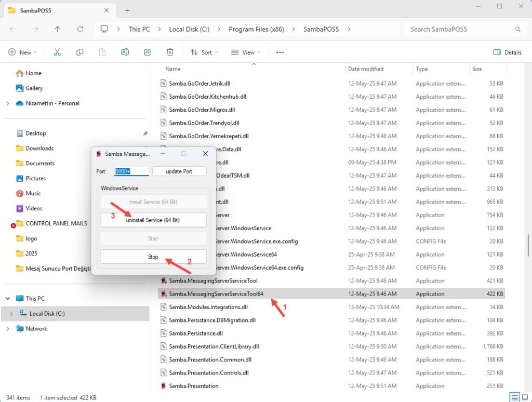Screen dimensions: 532x402
Task: Close the Samba Message dialog
Action: click(205, 154)
